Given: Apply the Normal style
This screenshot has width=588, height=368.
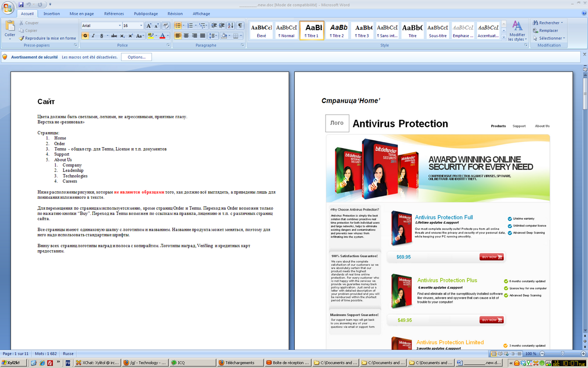Looking at the screenshot, I should coord(287,30).
